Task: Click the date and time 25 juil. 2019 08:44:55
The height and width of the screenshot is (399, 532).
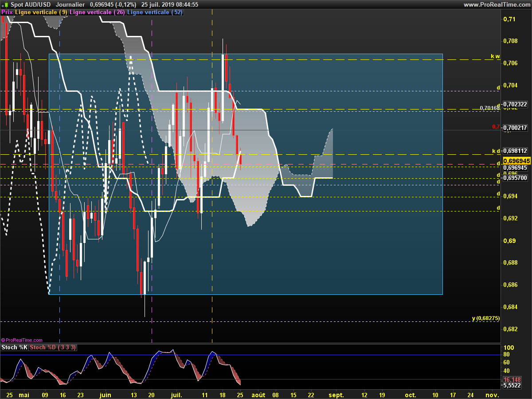Action: click(x=169, y=4)
